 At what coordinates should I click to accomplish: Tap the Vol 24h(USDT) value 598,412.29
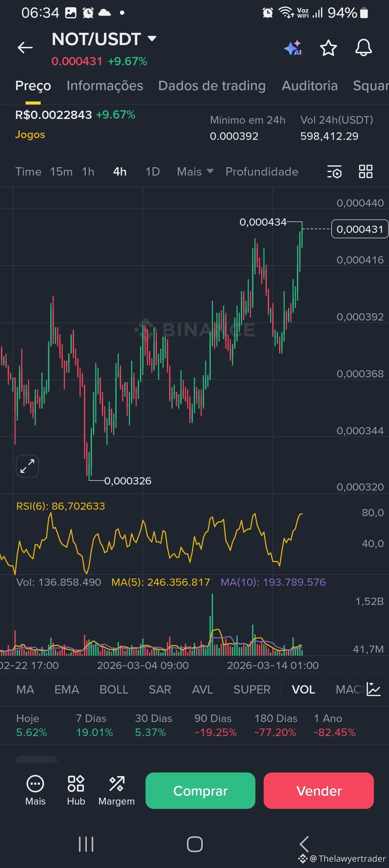329,136
